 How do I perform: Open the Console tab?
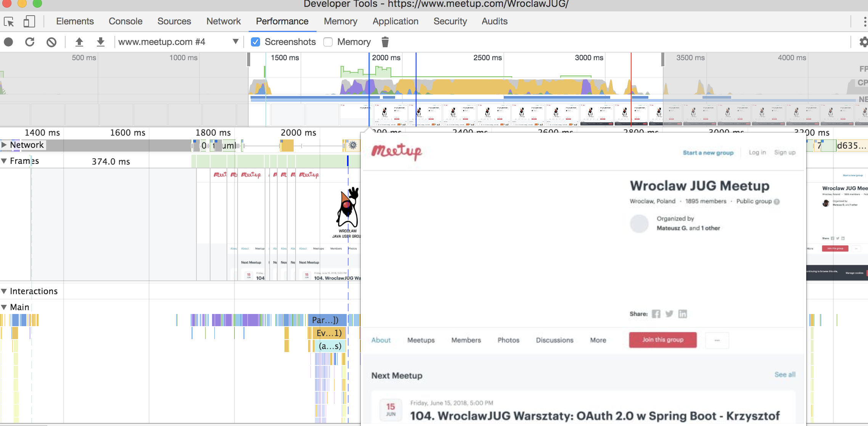coord(125,21)
